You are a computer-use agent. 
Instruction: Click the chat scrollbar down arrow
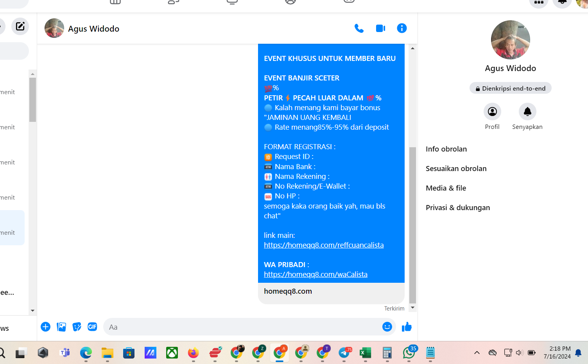coord(412,308)
